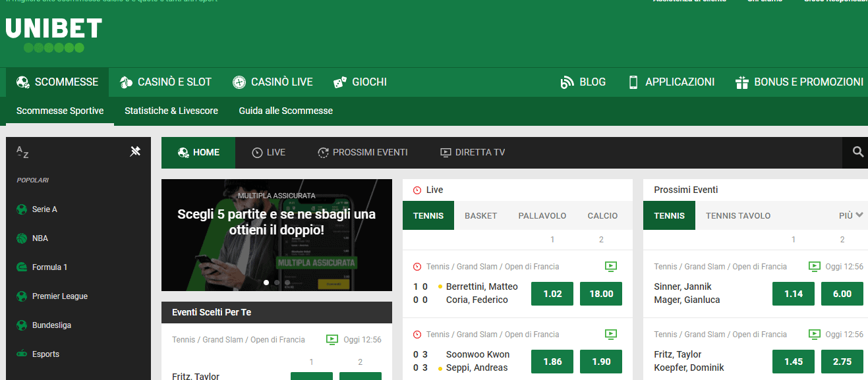Open the Multipla Assicurata promo banner
Screen dimensions: 868x380
point(277,235)
